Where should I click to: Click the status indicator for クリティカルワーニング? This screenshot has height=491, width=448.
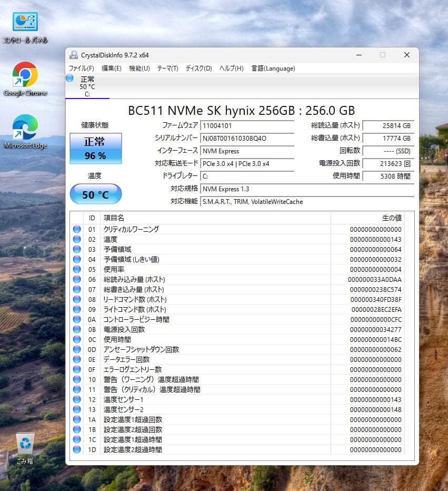tap(77, 229)
